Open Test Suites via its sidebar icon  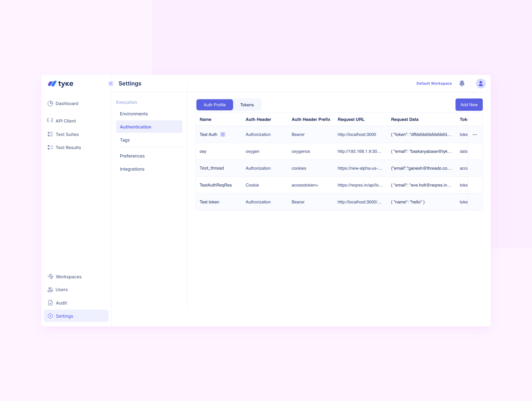(51, 134)
